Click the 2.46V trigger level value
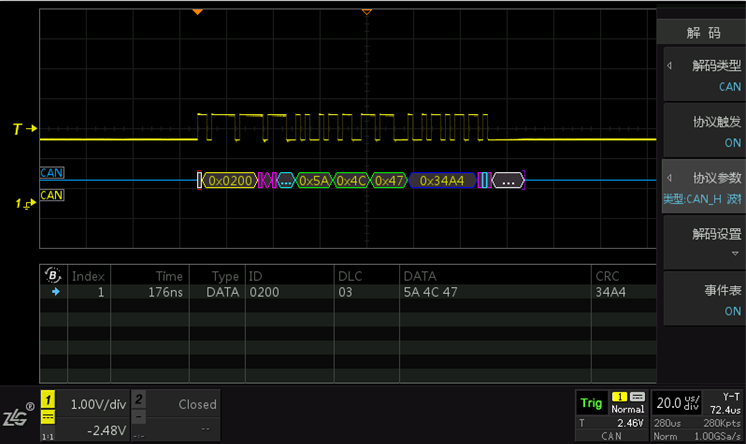Viewport: 746px width, 444px height. [x=630, y=423]
